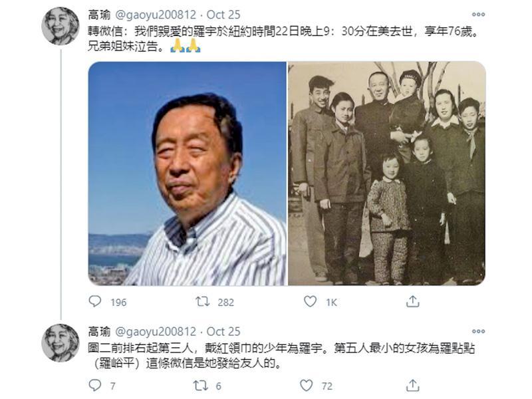This screenshot has height=399, width=532.
Task: Open reply icon on first tweet
Action: (95, 301)
